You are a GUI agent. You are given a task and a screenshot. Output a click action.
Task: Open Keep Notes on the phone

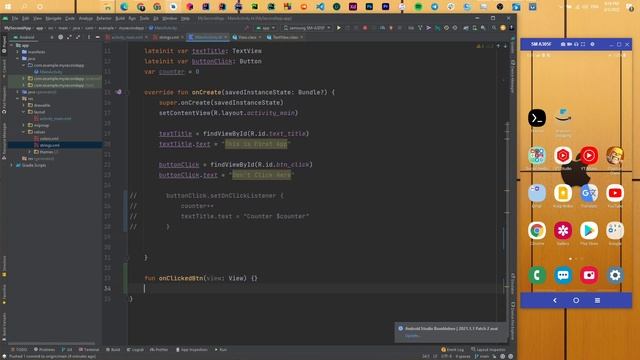tap(563, 193)
